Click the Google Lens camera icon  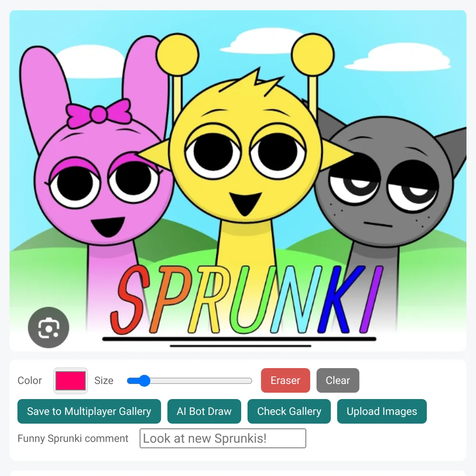(x=48, y=328)
